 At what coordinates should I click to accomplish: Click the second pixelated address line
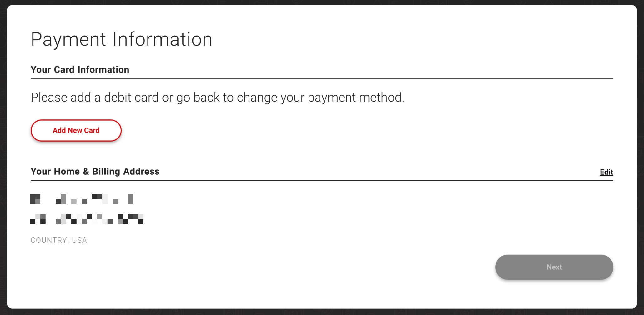(87, 219)
